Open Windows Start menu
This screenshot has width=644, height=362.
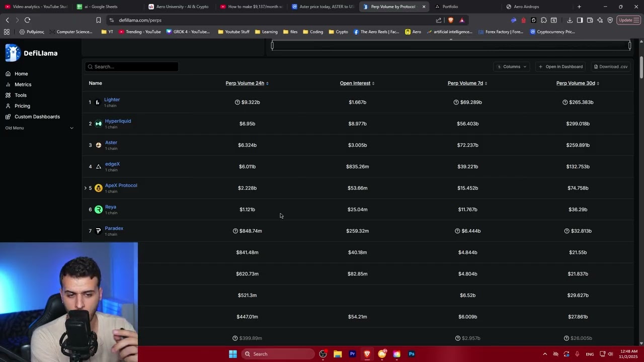[233, 354]
